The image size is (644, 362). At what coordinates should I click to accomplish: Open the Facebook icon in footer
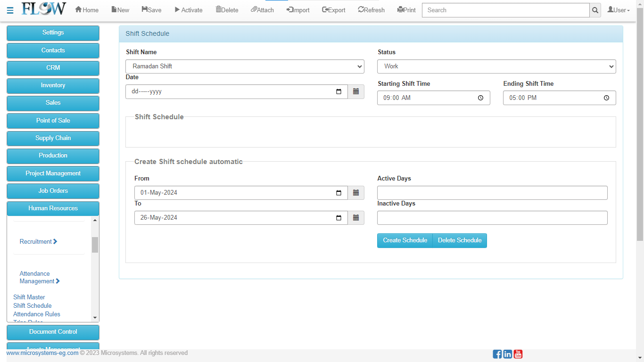[497, 354]
